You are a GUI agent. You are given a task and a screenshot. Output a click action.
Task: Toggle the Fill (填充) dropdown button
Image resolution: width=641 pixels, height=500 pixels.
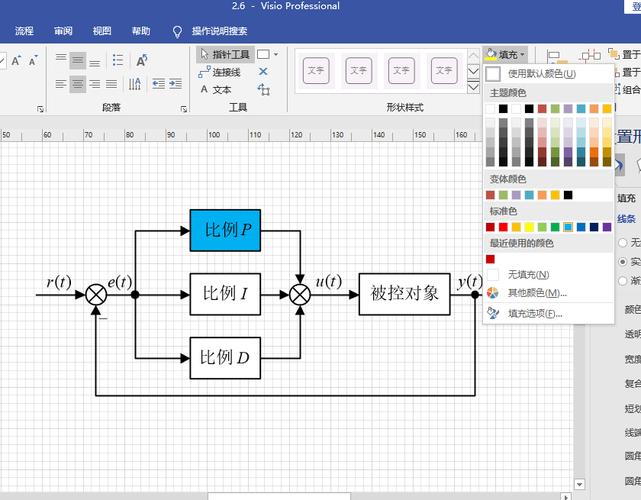tap(505, 54)
